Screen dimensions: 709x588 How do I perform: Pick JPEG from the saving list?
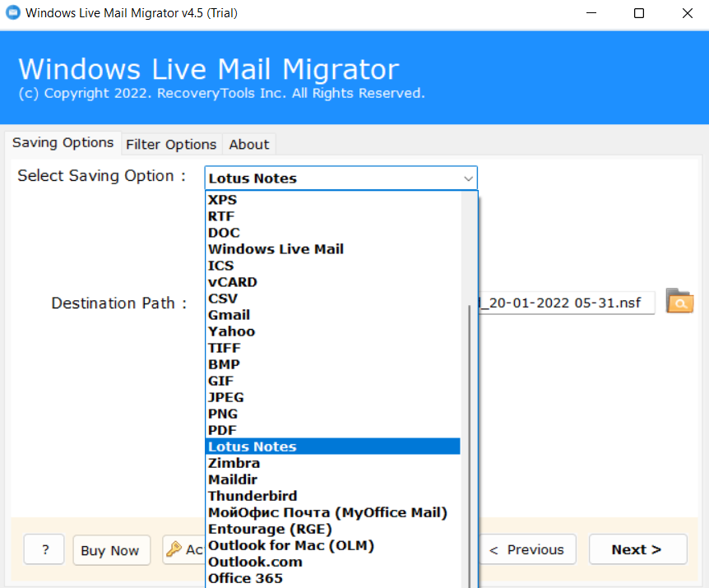tap(333, 397)
